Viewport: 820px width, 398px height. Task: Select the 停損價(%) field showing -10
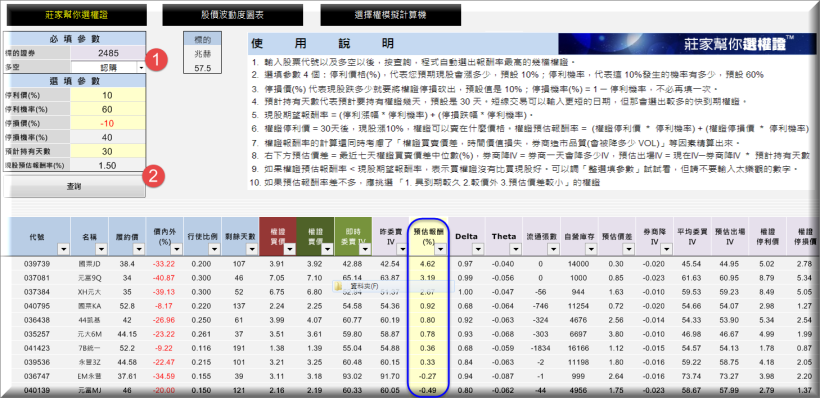pyautogui.click(x=108, y=123)
